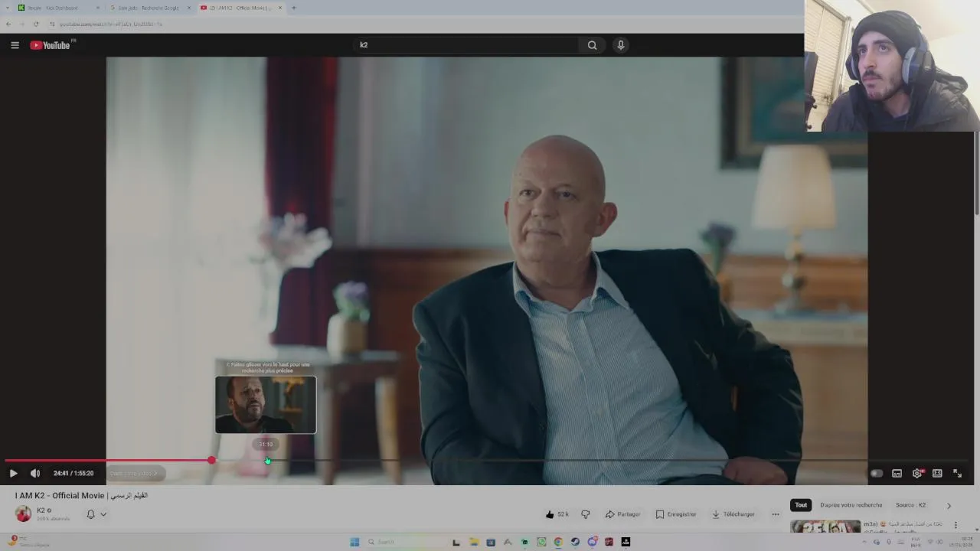Viewport: 980px width, 551px height.
Task: Click the browser address bar URL
Action: tap(111, 24)
